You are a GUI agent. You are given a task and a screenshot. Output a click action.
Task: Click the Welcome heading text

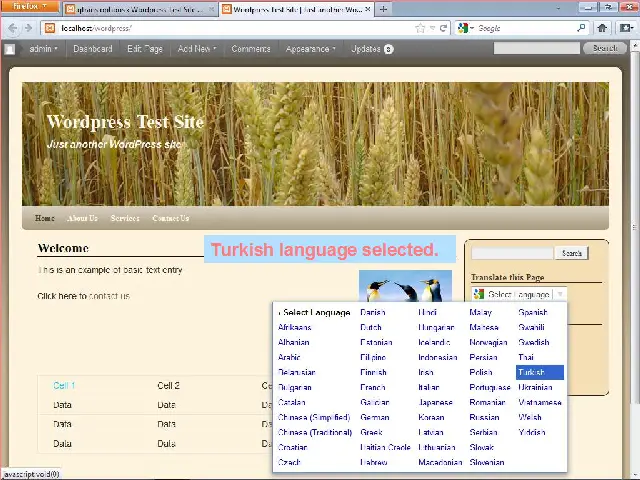click(x=63, y=248)
